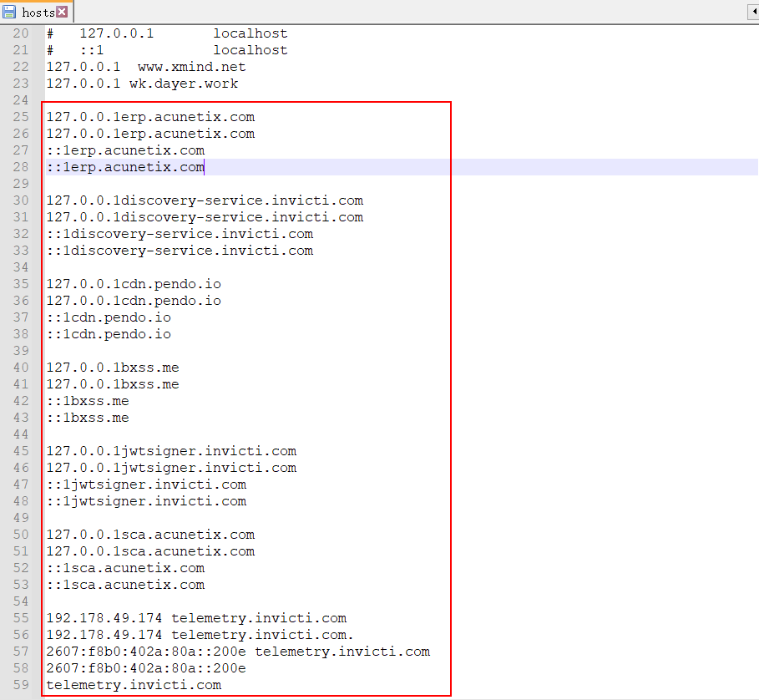Place cursor on 'www.xmind.net' entry

[192, 67]
